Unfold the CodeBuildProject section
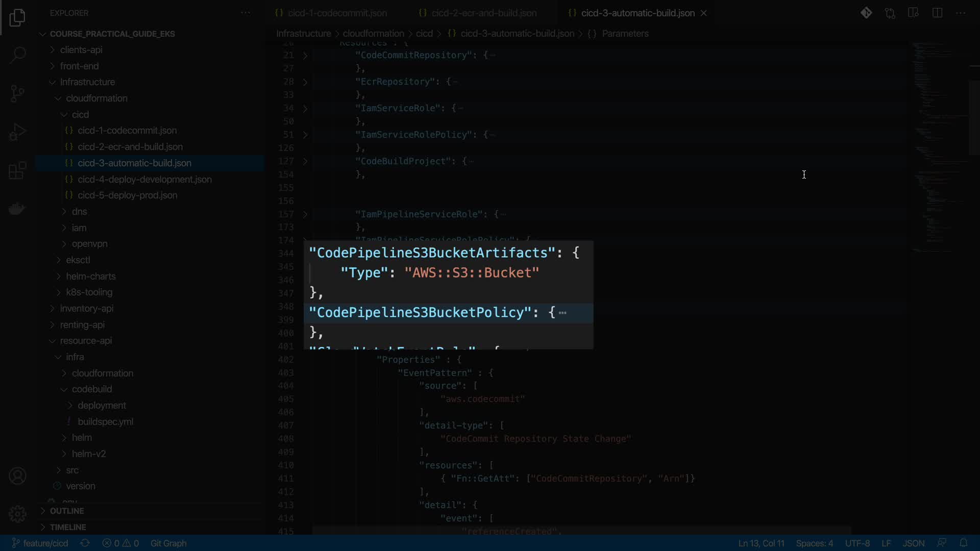Screen dimensions: 980x551 [305, 161]
